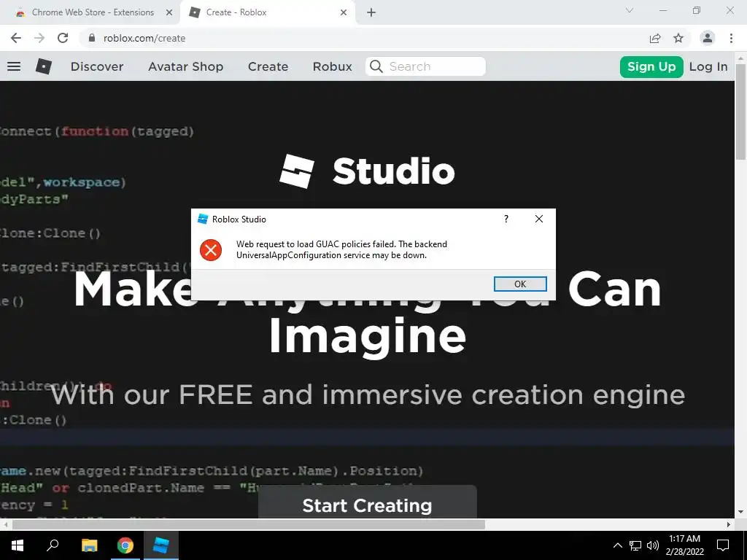Viewport: 747px width, 560px height.
Task: Click the vertical page scrollbar thumb
Action: pyautogui.click(x=741, y=112)
